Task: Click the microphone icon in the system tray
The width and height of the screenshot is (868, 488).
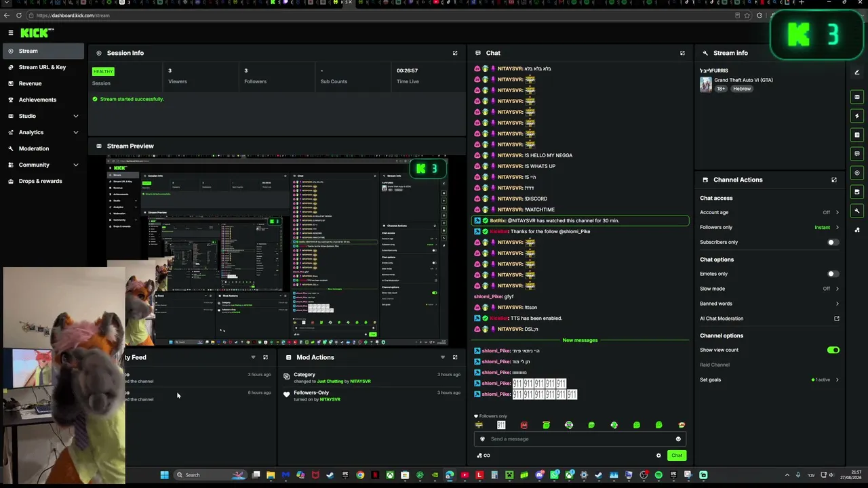Action: [797, 475]
